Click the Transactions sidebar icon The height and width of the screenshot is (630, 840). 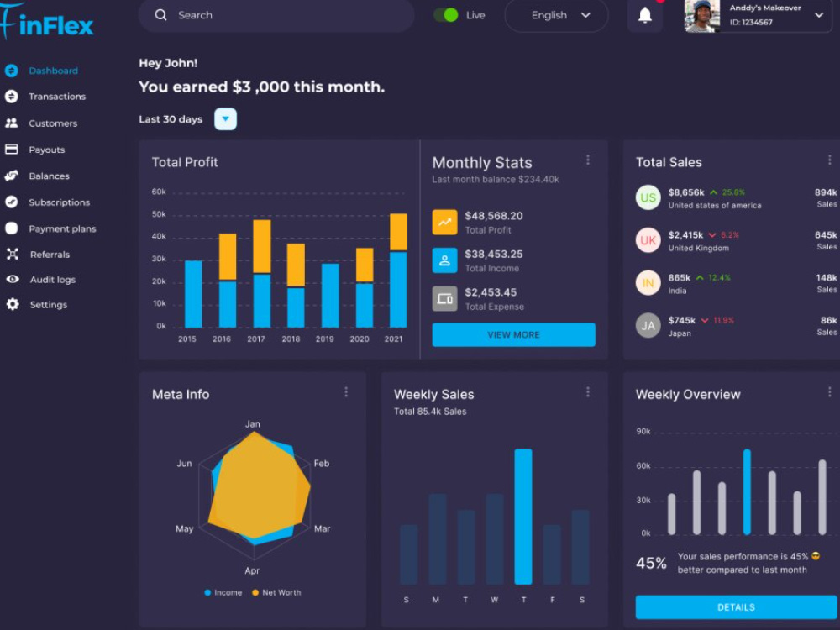(11, 97)
